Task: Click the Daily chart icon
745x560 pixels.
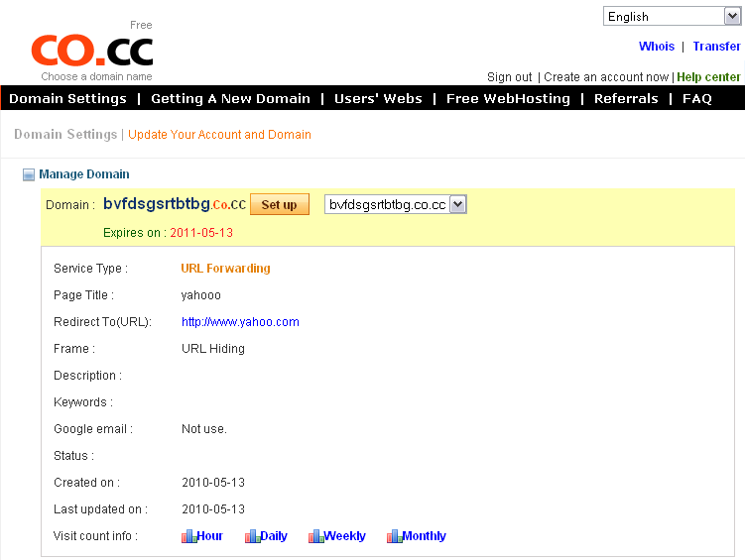Action: point(252,536)
